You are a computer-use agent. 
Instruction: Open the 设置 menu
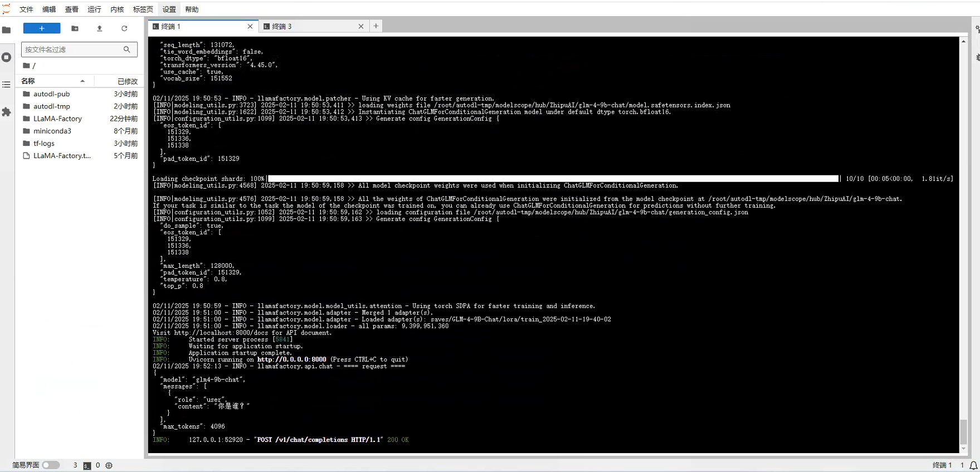point(169,9)
